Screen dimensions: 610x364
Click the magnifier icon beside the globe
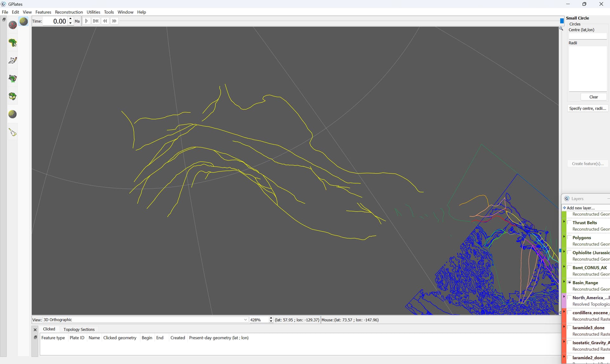(561, 29)
